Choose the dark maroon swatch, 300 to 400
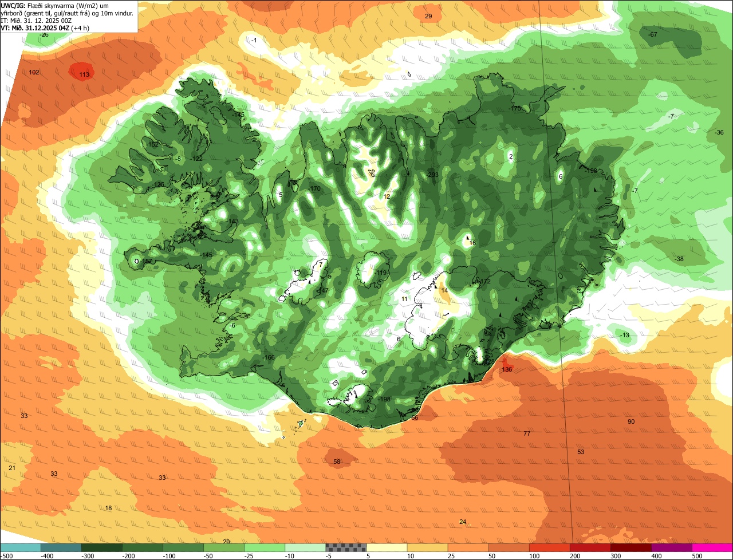The height and width of the screenshot is (560, 733). click(631, 547)
